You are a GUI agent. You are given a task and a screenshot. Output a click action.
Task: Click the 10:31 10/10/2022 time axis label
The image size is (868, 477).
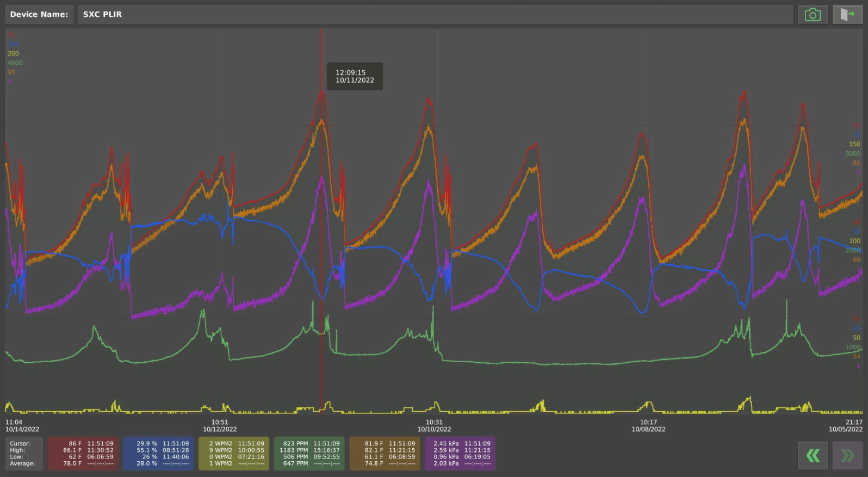tap(434, 425)
